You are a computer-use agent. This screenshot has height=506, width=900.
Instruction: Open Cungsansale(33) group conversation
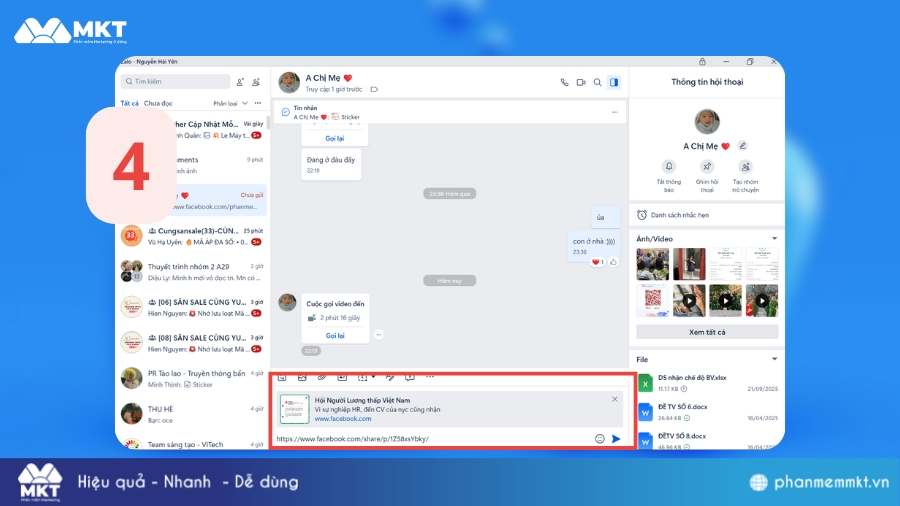[x=192, y=236]
